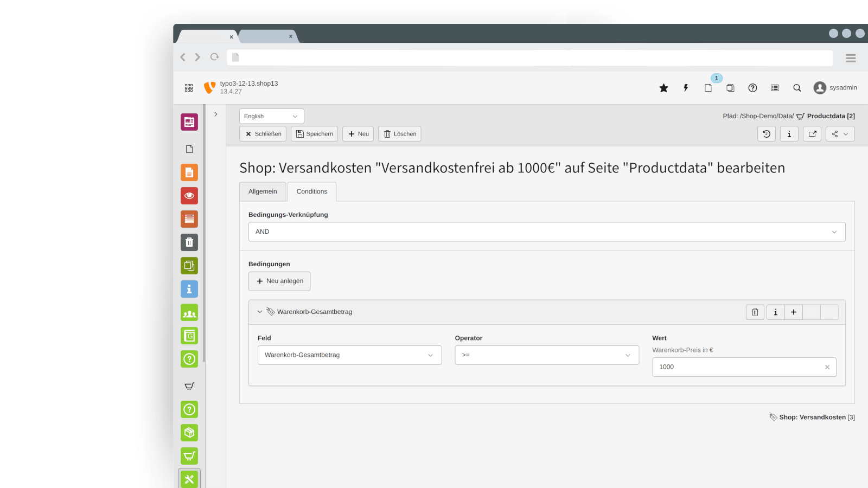Open record in new window via external link icon

(812, 133)
